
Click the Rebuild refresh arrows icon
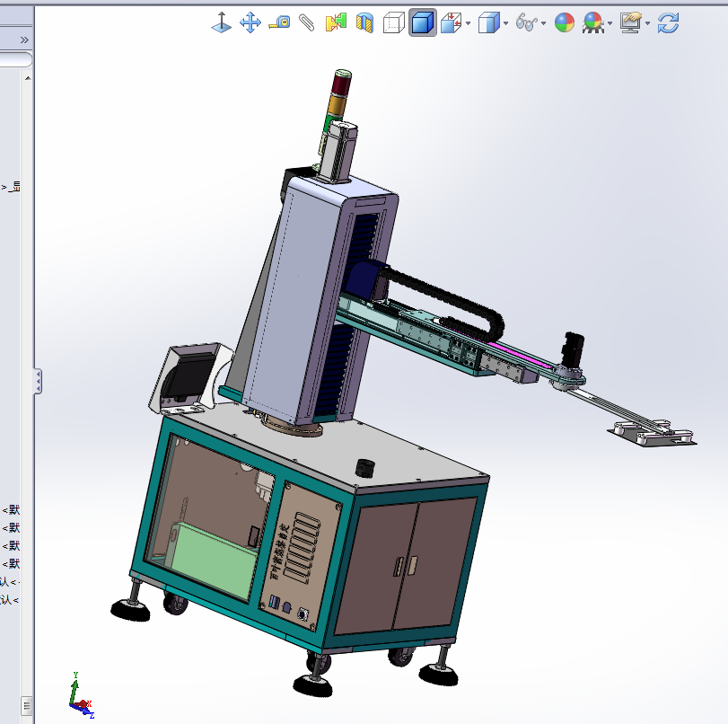pos(668,22)
